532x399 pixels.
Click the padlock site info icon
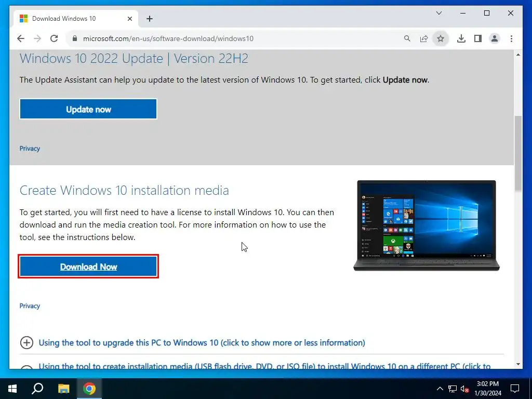click(x=75, y=38)
